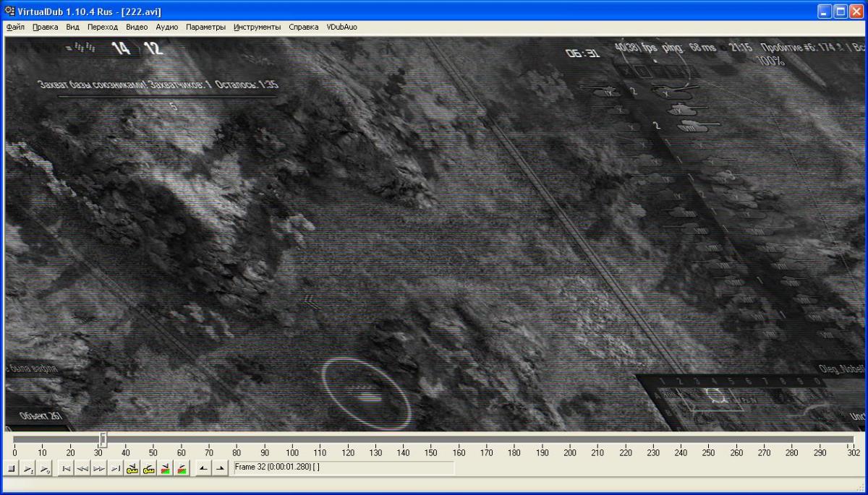Step forward one frame
Screen dimensions: 868x495
99,469
